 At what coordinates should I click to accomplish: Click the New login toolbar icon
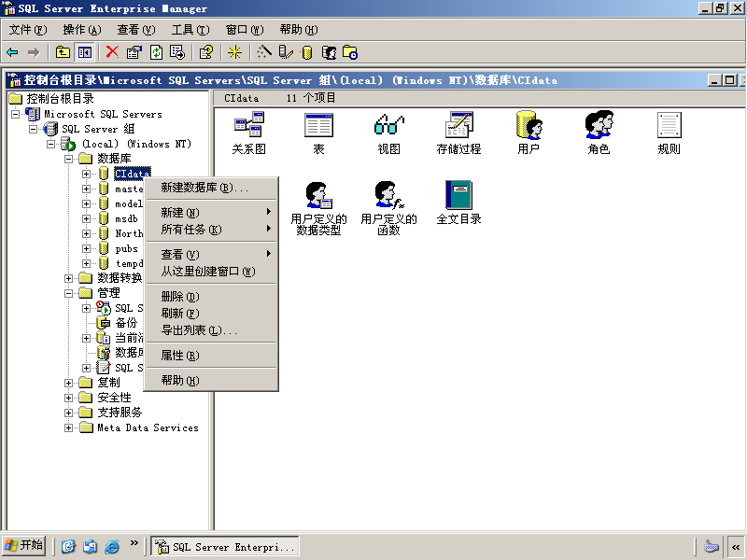click(x=330, y=52)
